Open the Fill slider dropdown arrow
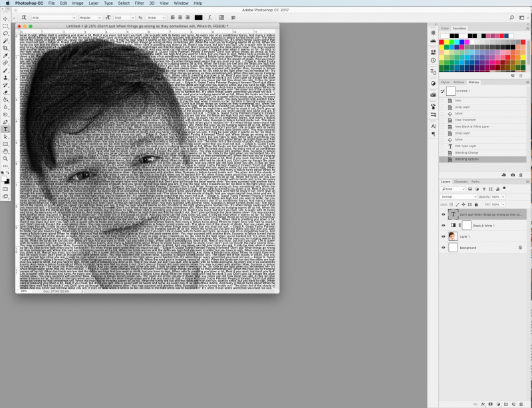 503,204
